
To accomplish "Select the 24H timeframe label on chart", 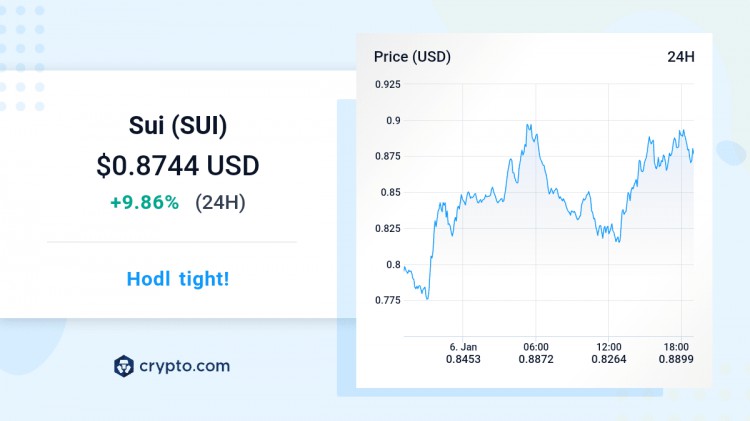I will click(681, 57).
